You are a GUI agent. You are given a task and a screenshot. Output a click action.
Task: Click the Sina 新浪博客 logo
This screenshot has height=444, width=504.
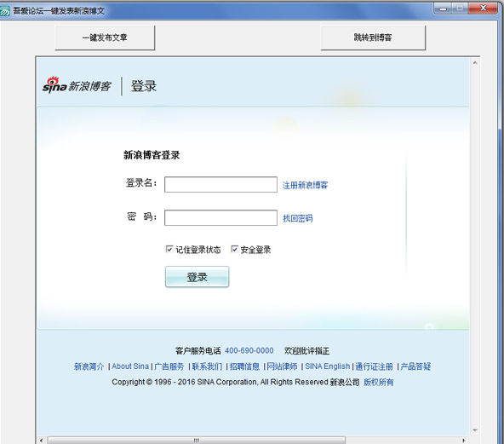(77, 85)
